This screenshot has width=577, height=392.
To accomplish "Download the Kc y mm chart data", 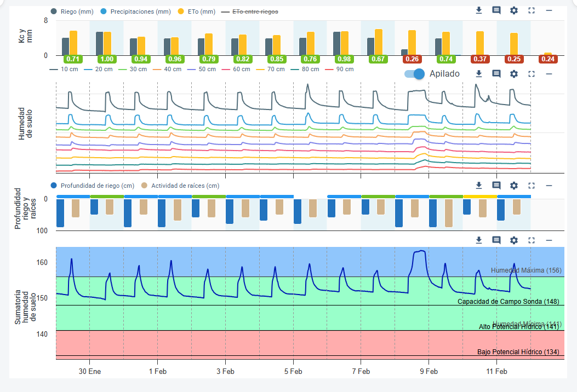I will pyautogui.click(x=478, y=10).
